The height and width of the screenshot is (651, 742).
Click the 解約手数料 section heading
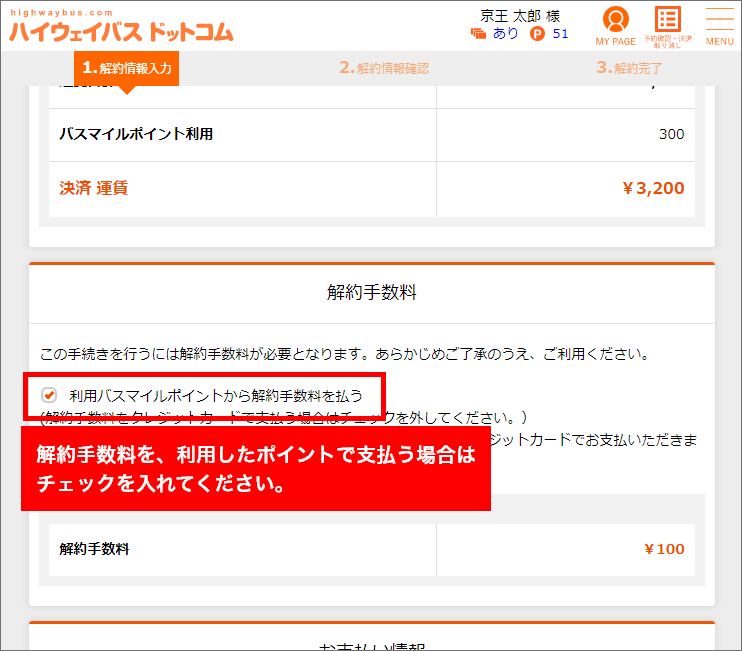point(372,292)
